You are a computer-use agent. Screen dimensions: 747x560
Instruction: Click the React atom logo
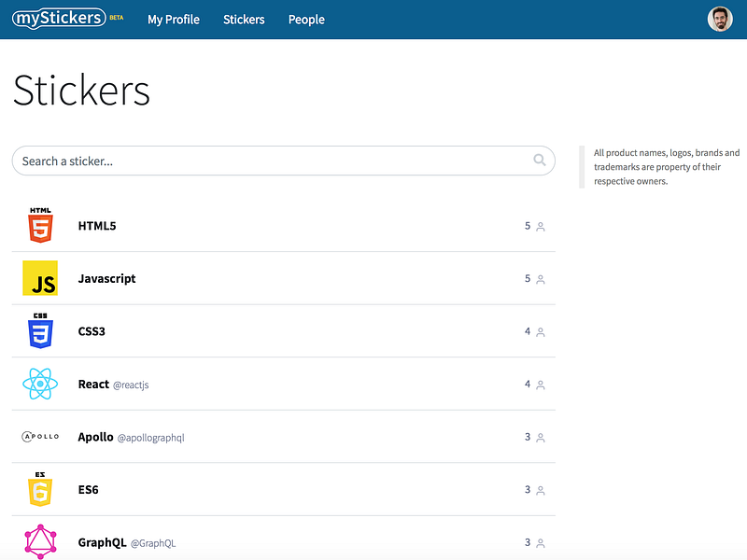tap(40, 384)
